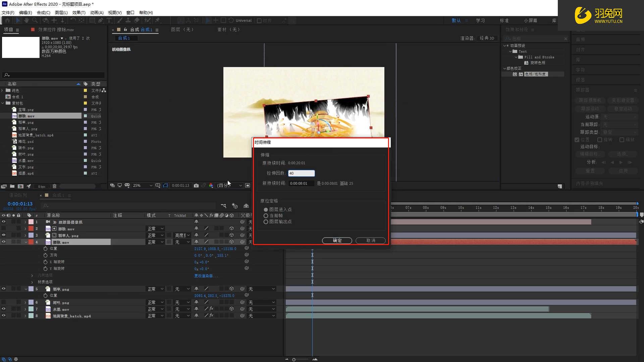Open the 合成(C) menu
This screenshot has height=362, width=644.
click(44, 12)
